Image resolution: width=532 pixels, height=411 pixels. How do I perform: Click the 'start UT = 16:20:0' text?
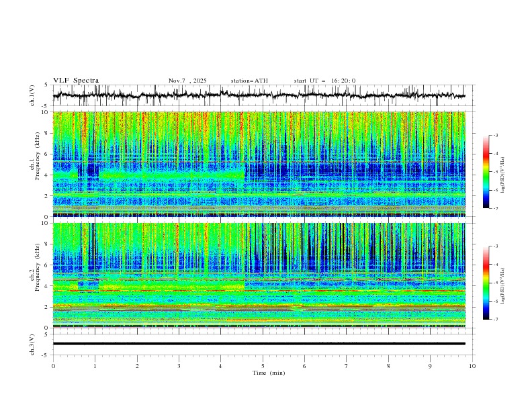click(x=324, y=81)
